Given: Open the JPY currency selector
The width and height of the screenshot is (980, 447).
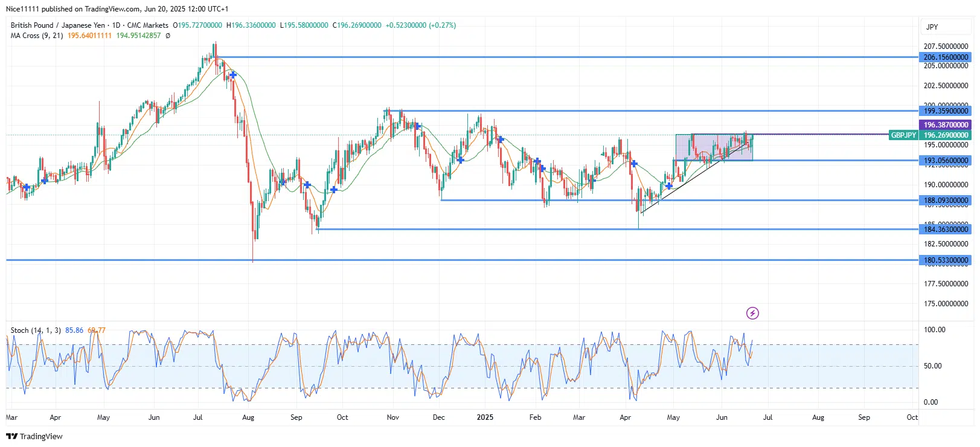Looking at the screenshot, I should pos(932,27).
